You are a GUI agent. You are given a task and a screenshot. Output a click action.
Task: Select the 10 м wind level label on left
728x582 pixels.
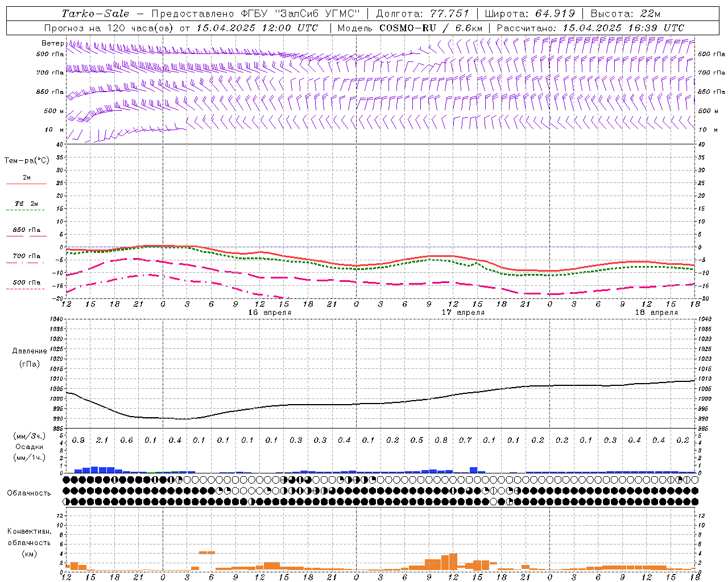(55, 130)
